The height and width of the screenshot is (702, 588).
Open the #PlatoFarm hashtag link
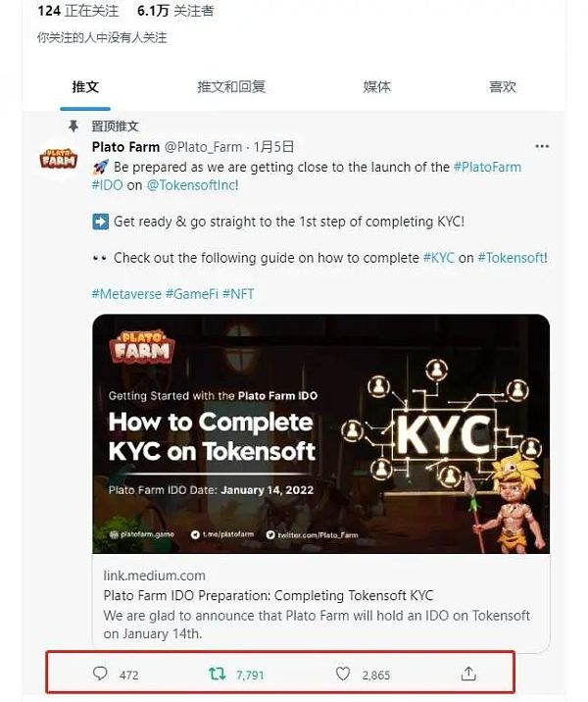click(487, 167)
